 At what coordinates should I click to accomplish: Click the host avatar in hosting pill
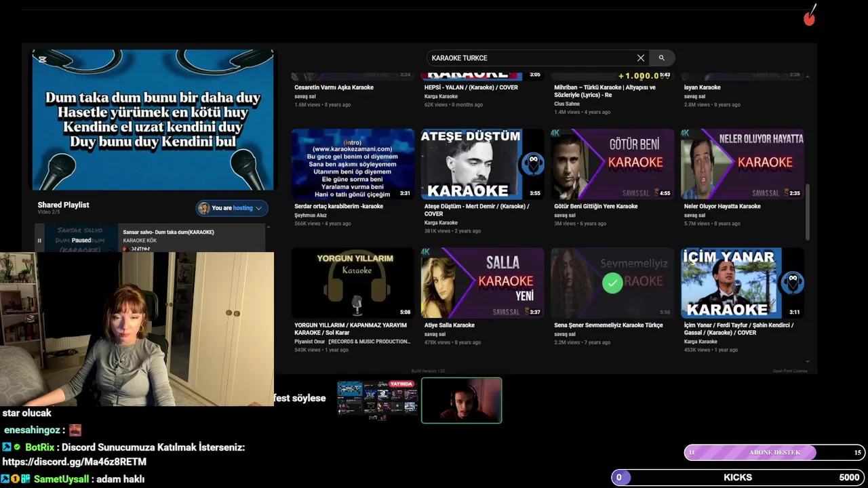[203, 208]
